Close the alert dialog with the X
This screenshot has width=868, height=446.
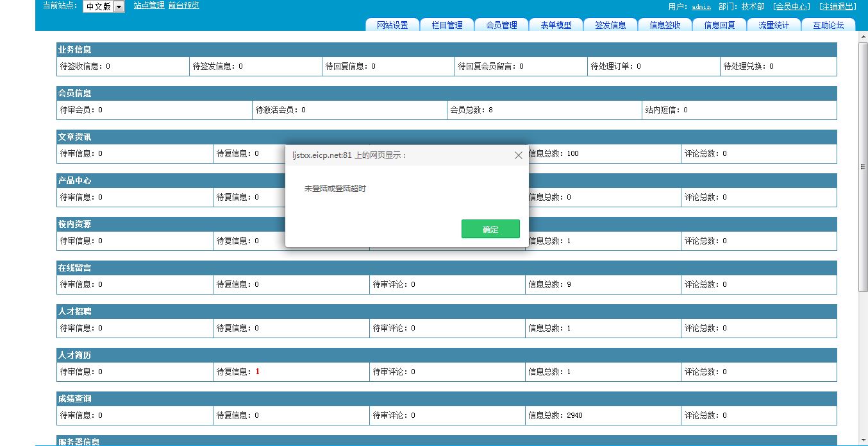(518, 155)
